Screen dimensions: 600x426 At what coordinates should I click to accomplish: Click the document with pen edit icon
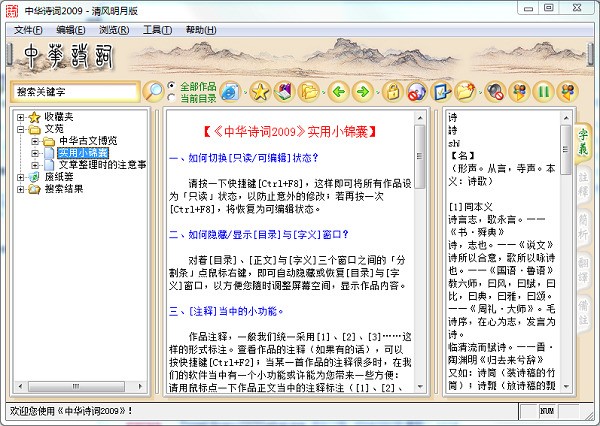[441, 92]
